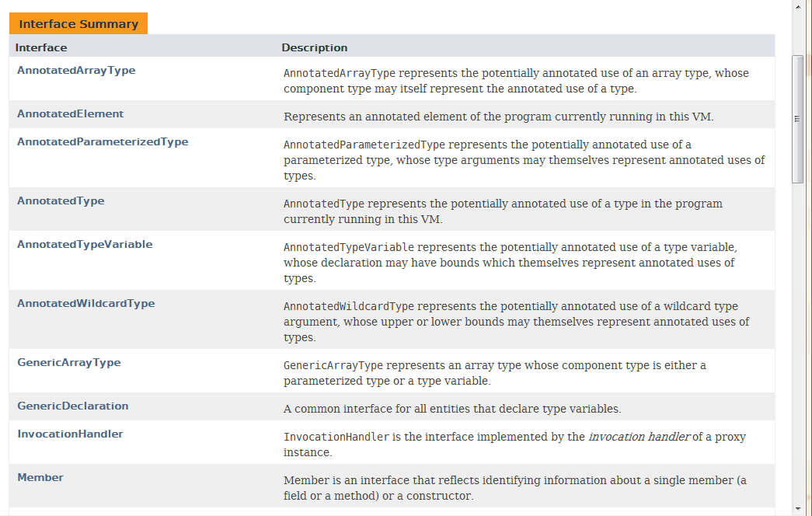Screen dimensions: 812x516
Task: Open the GenericDeclaration interface link
Action: click(73, 406)
